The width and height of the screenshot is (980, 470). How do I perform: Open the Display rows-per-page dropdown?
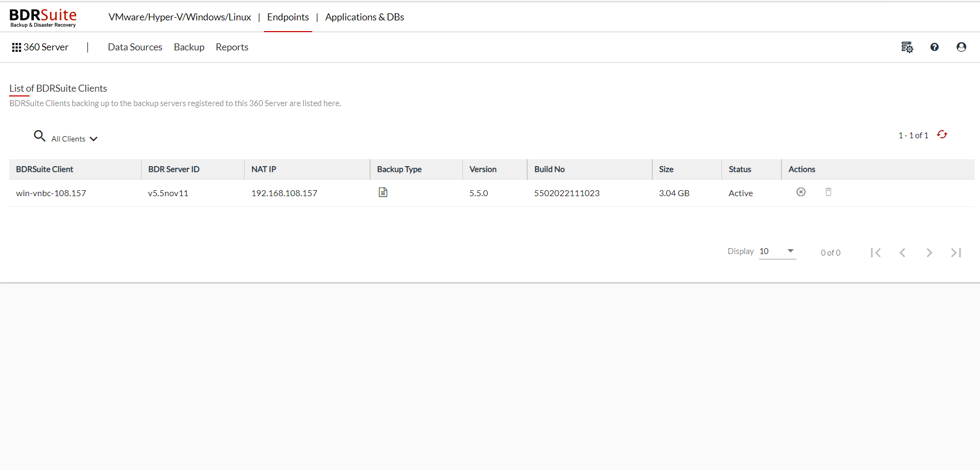point(777,251)
